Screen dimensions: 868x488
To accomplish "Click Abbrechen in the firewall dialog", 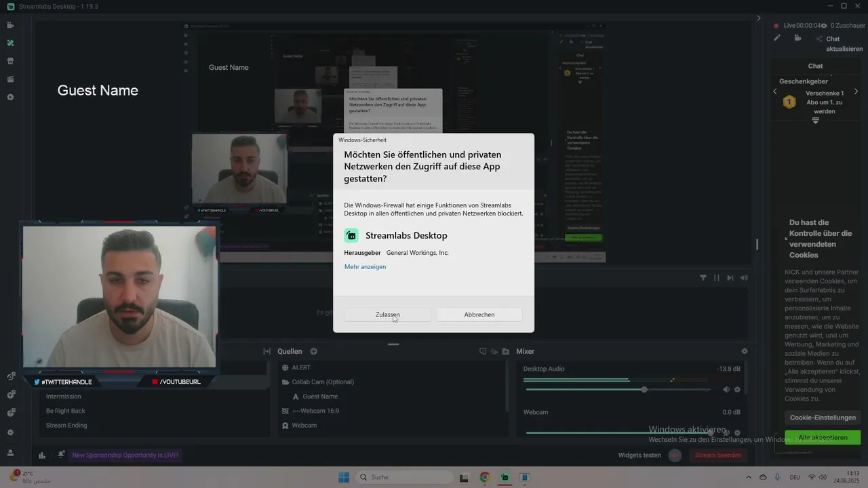I will point(479,314).
